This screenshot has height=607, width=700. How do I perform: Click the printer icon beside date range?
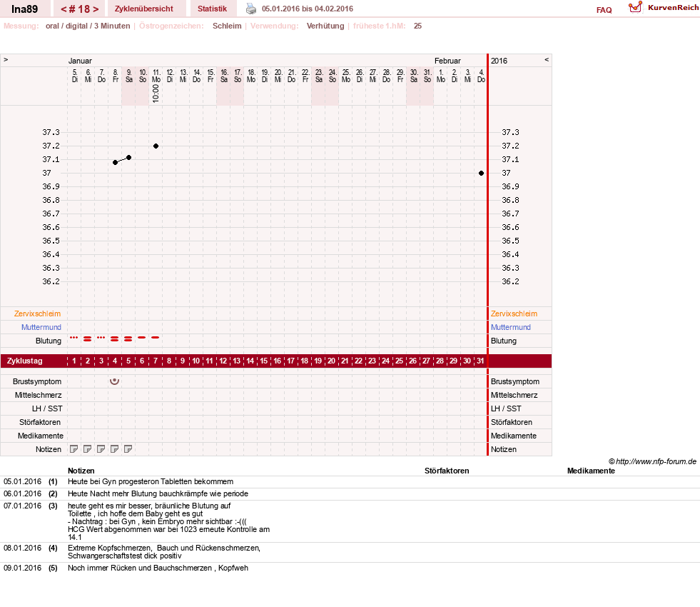click(251, 9)
